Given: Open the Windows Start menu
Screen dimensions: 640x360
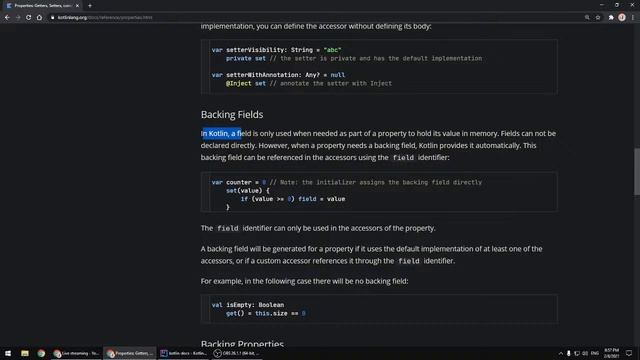Looking at the screenshot, I should pos(8,353).
